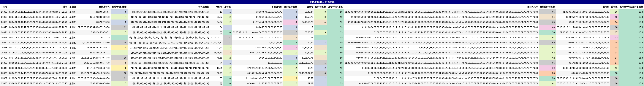Click the title '近15期星期五 冷温热码'

pos(322,2)
